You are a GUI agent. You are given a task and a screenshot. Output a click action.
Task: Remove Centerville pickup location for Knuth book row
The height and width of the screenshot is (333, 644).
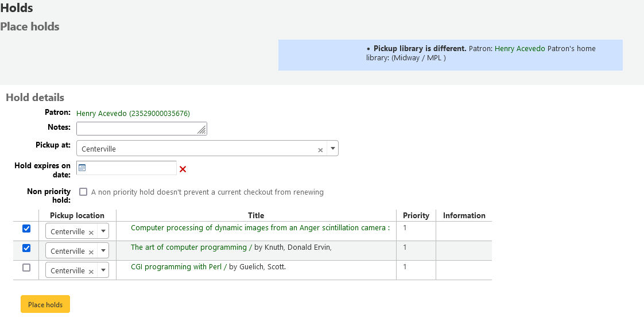[x=91, y=252]
